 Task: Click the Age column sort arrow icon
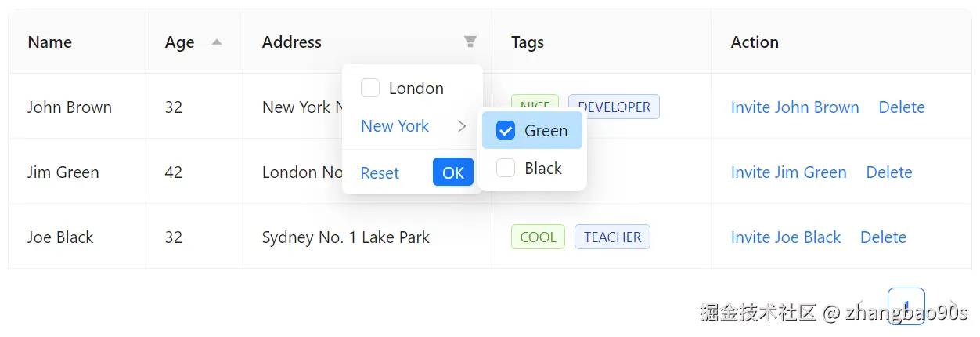[217, 42]
